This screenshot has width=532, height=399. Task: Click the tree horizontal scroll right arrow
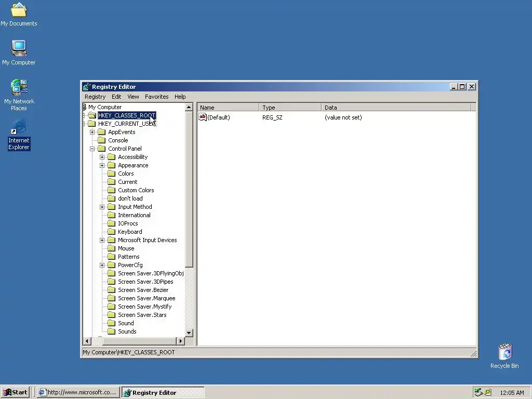tap(180, 341)
